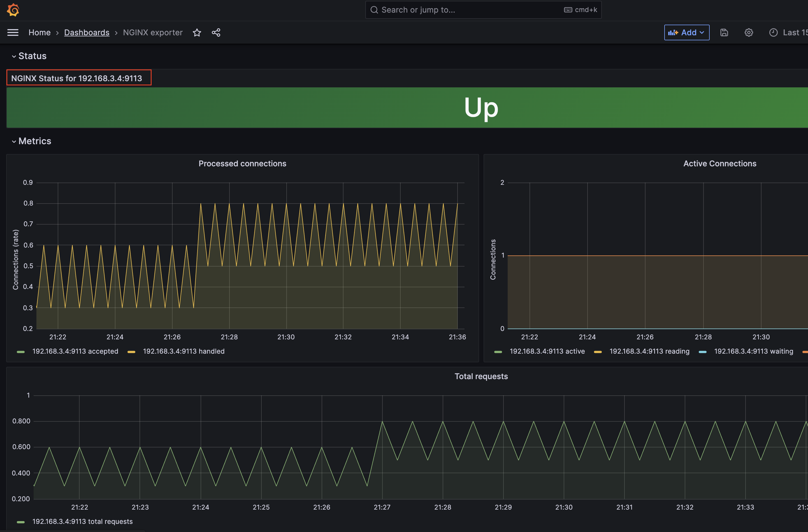Screen dimensions: 808x532
Task: Toggle the 'accepted' series in legend
Action: (75, 351)
